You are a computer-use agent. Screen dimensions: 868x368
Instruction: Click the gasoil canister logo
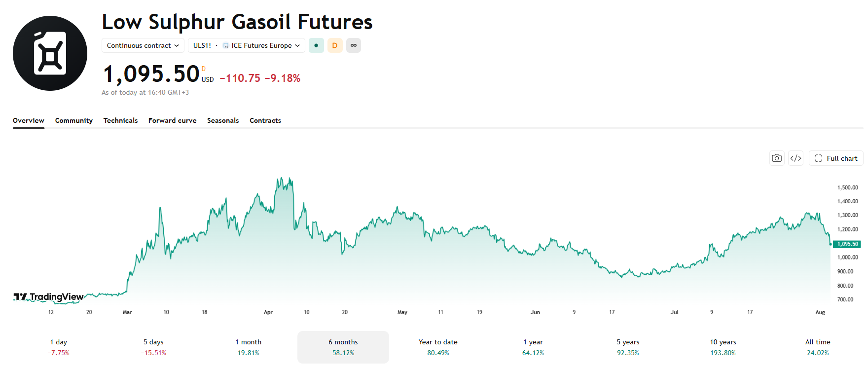tap(50, 53)
